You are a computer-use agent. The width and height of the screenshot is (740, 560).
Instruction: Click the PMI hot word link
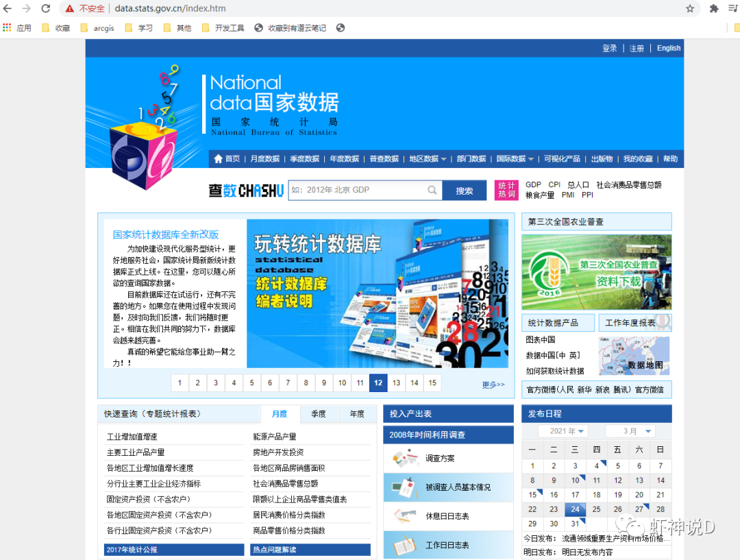[x=568, y=195]
